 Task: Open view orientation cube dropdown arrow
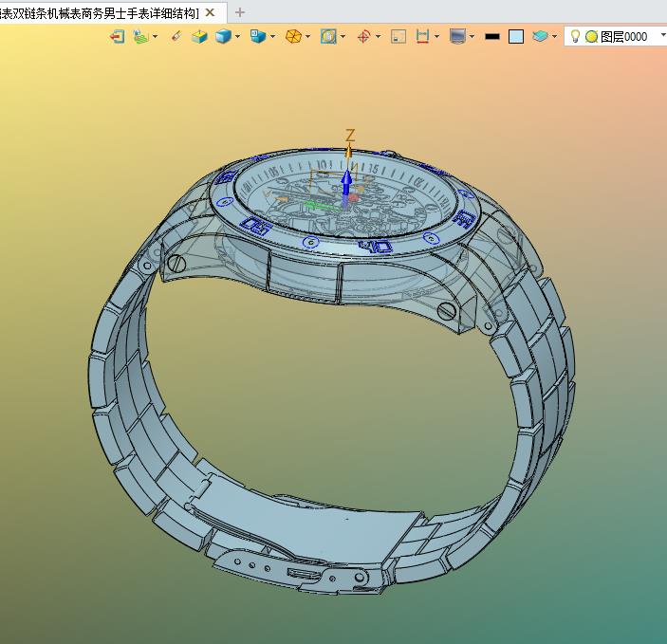click(272, 37)
